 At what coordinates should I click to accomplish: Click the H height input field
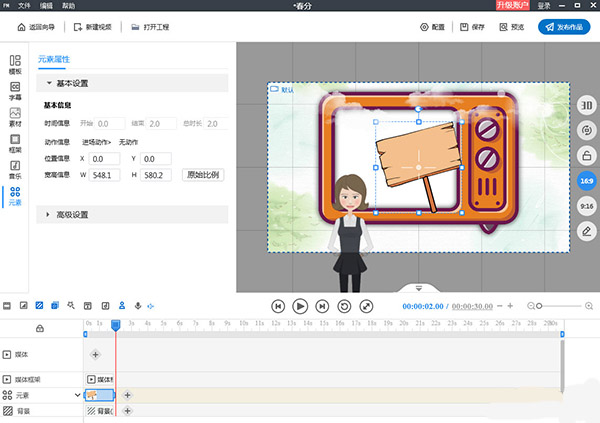tap(156, 175)
